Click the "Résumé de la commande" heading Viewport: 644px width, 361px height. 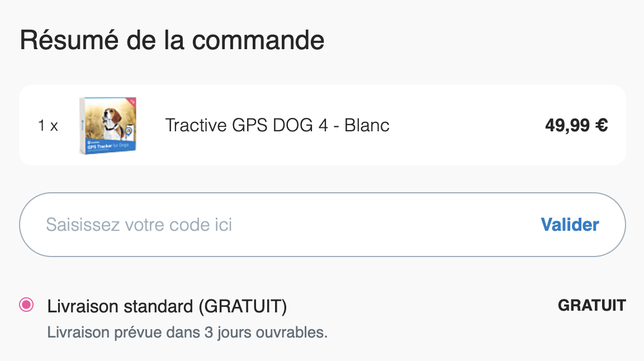[172, 41]
